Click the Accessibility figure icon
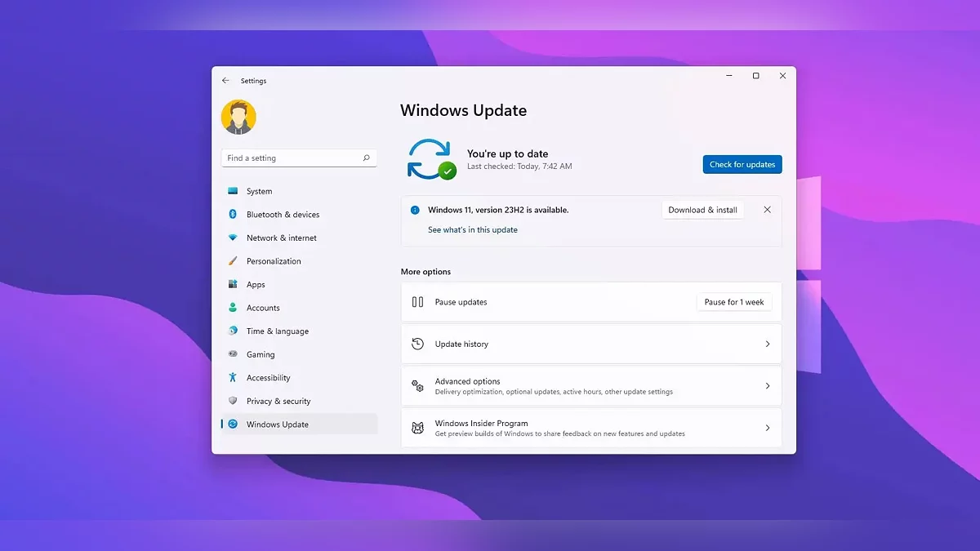 tap(233, 377)
